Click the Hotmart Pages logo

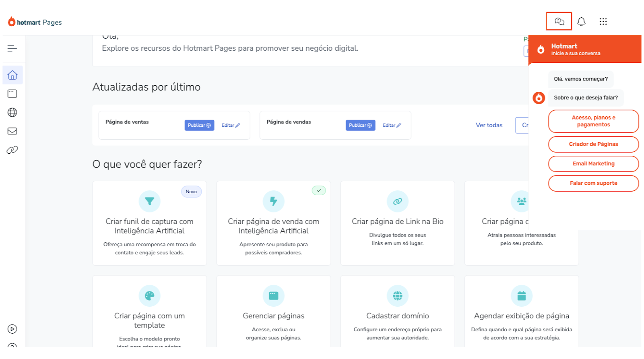(x=35, y=22)
